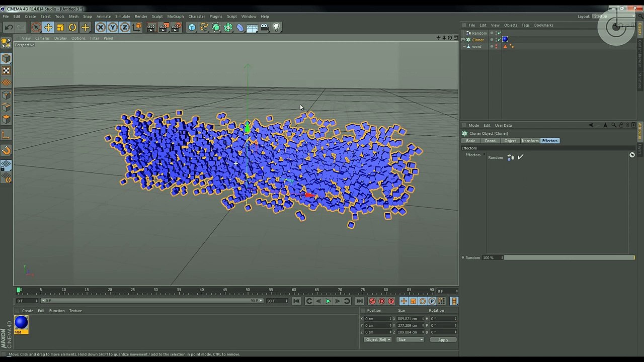Open Edit Render Settings icon
This screenshot has width=644, height=362.
click(x=176, y=28)
